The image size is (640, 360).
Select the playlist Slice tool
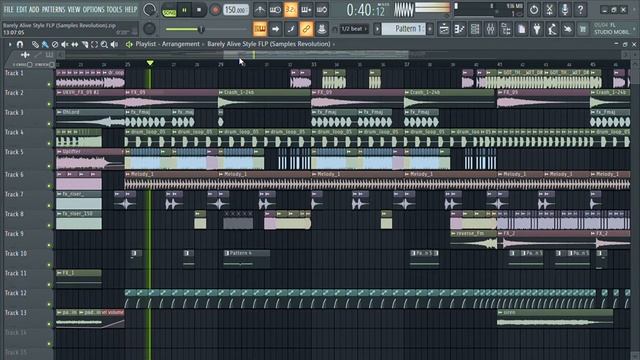tap(85, 44)
